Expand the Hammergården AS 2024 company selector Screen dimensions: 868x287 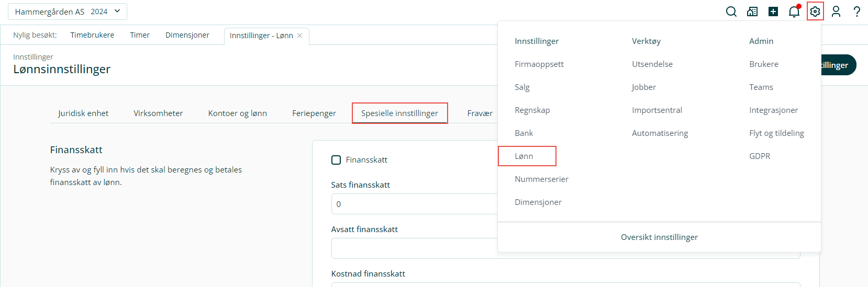tap(68, 12)
